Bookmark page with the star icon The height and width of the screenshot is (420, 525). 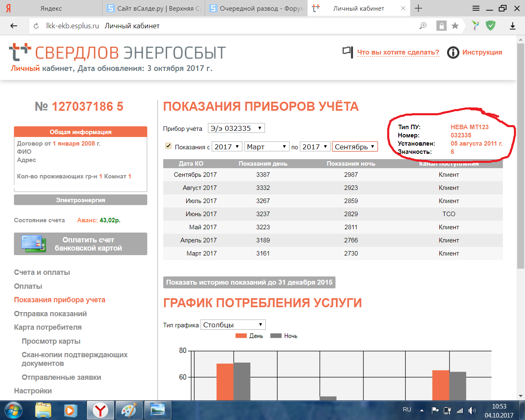[x=455, y=26]
